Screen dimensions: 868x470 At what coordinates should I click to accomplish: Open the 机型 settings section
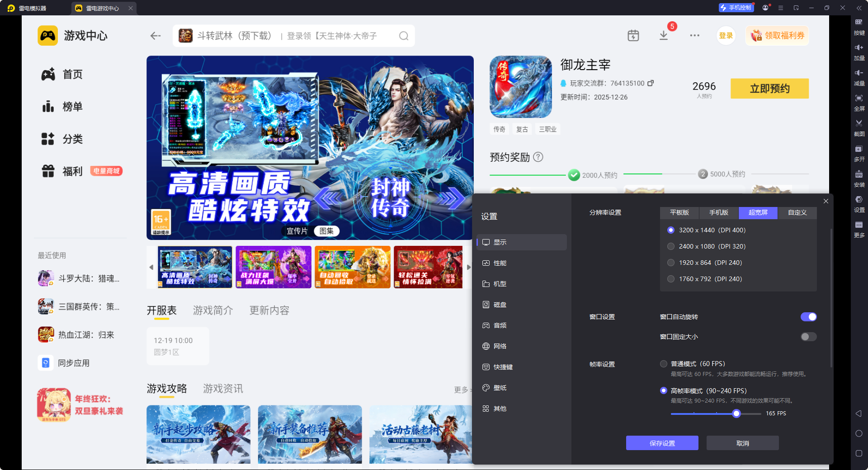coord(522,284)
